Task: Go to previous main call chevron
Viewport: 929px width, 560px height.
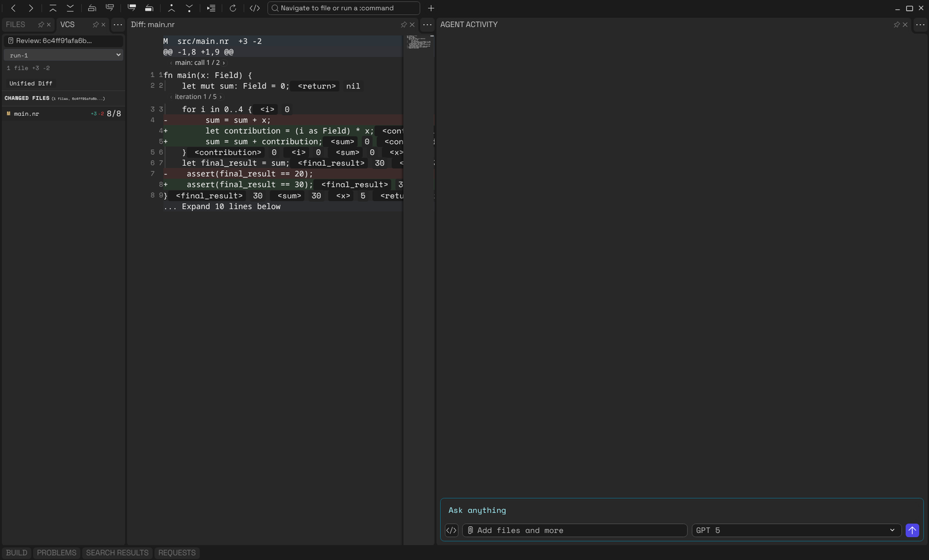Action: [x=171, y=63]
